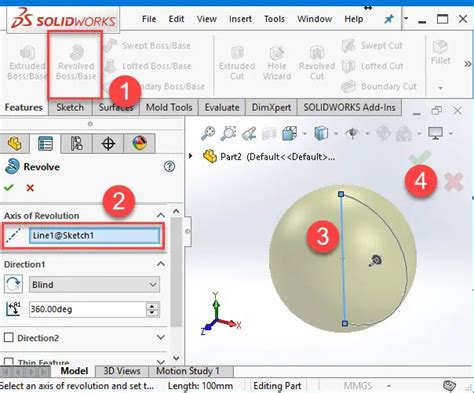Viewport: 474px width, 393px height.
Task: Select the Lofted Cut command
Action: (373, 66)
